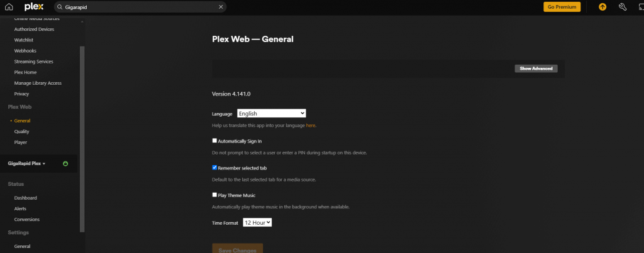Open Quality under Plex Web
The width and height of the screenshot is (644, 253).
22,132
